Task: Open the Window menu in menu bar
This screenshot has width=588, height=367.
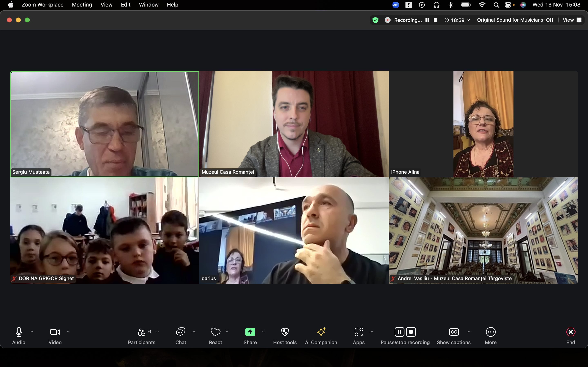Action: [x=148, y=5]
